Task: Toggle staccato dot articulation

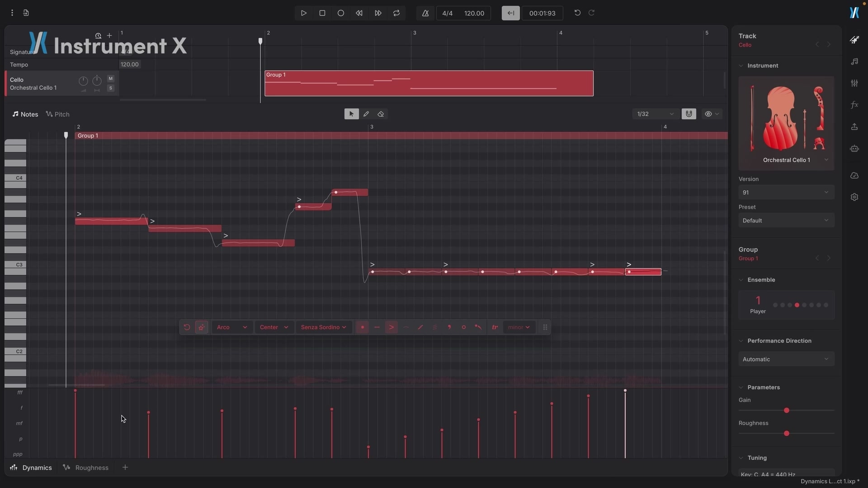Action: (x=362, y=327)
